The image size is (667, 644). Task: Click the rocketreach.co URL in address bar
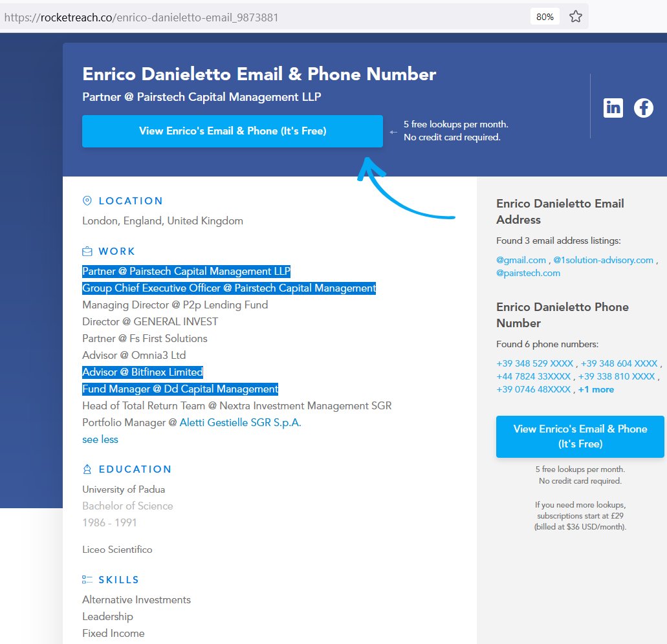(141, 17)
